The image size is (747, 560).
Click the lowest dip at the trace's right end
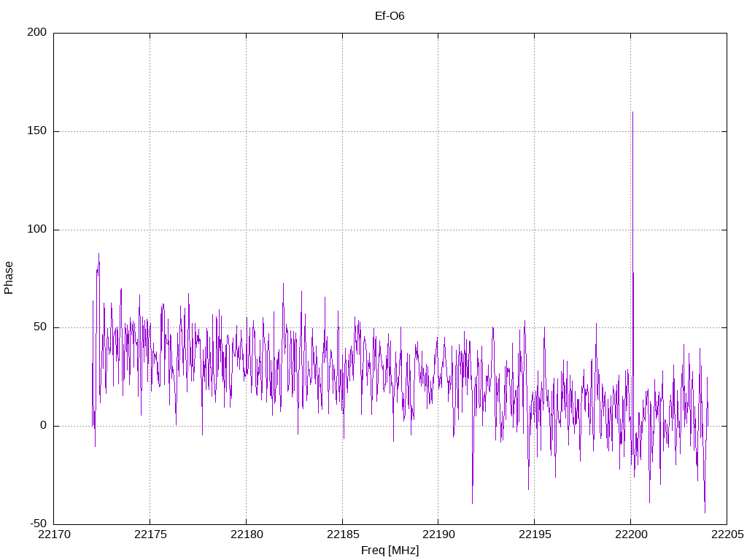click(x=705, y=512)
